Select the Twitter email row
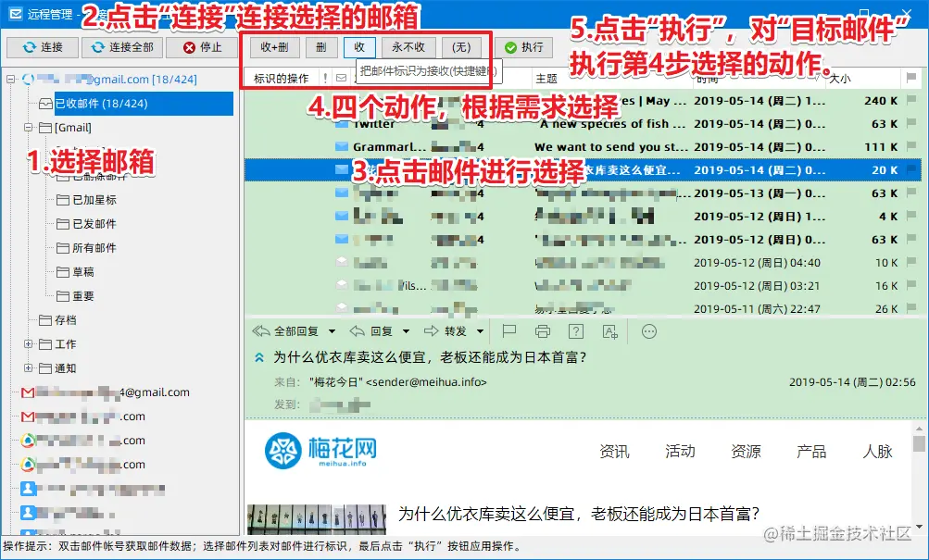 583,124
